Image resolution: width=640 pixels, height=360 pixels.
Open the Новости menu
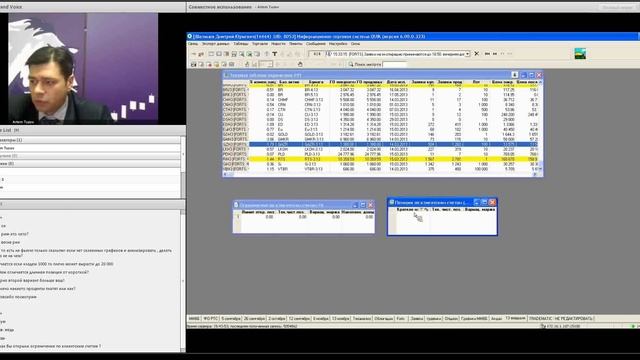278,44
